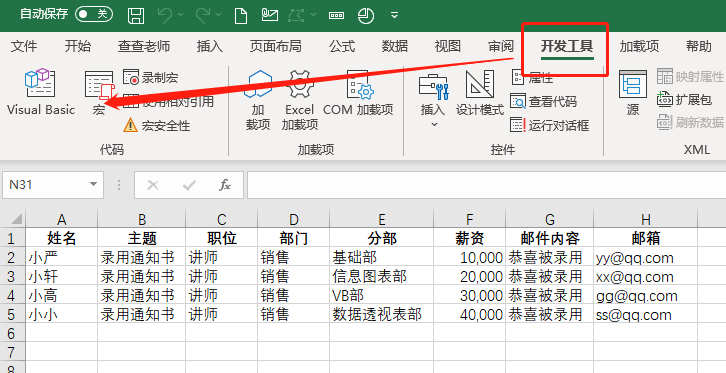Select the cell containing 小高

point(62,295)
